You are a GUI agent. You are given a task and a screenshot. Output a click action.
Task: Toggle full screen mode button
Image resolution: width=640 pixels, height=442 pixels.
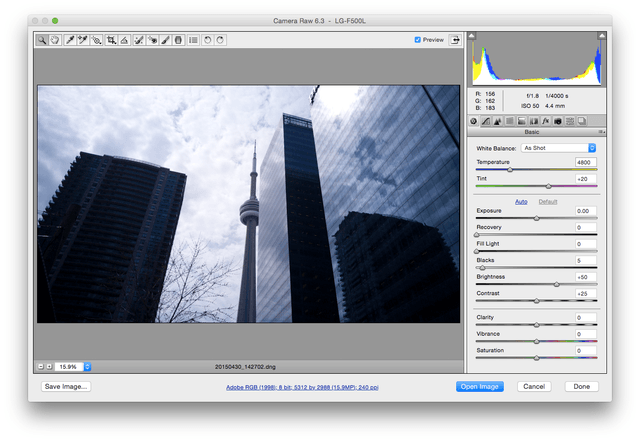pos(455,40)
